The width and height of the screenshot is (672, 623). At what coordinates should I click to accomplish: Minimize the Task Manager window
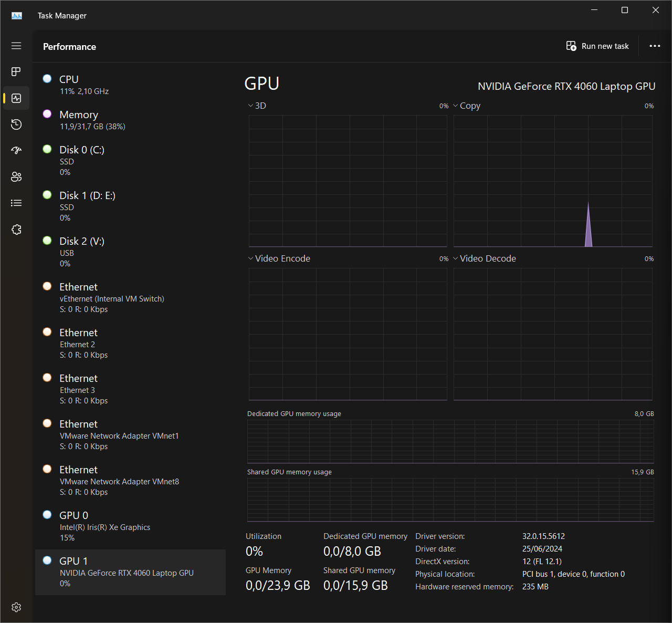tap(594, 10)
